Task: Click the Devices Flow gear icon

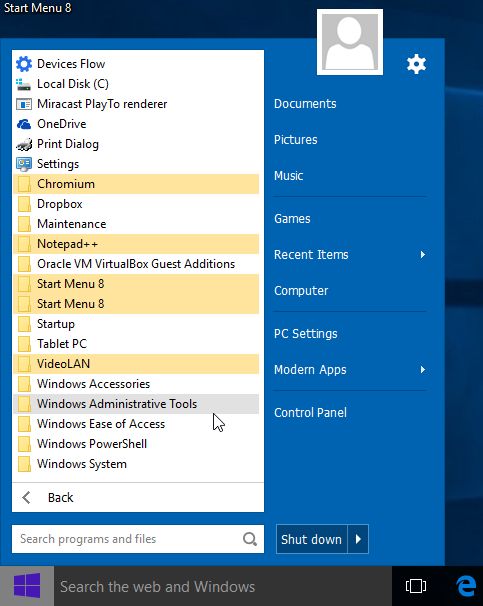Action: click(24, 64)
